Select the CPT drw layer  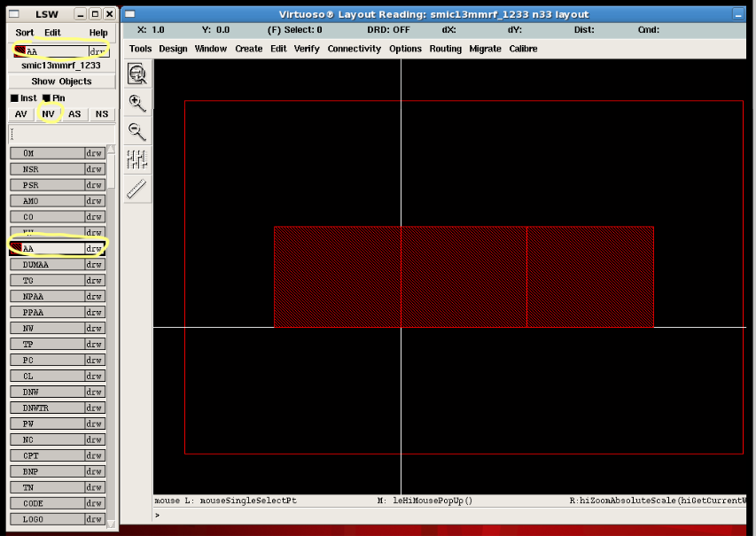pyautogui.click(x=58, y=455)
